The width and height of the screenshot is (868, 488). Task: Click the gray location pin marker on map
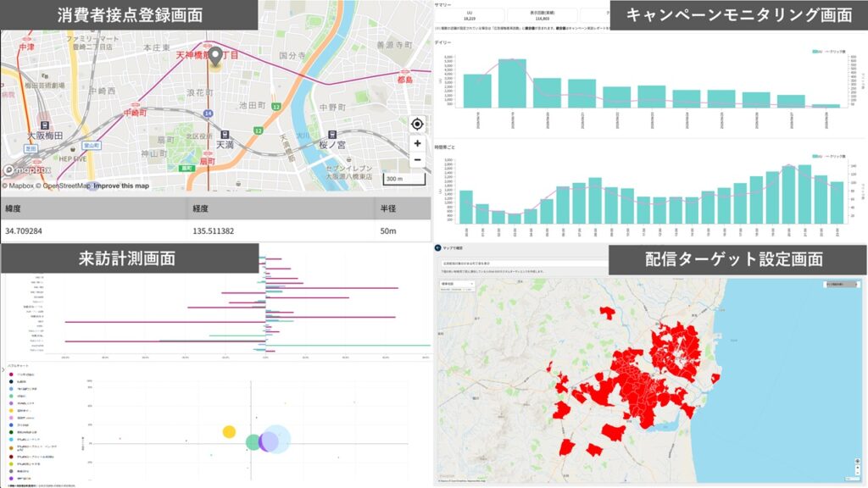(214, 56)
